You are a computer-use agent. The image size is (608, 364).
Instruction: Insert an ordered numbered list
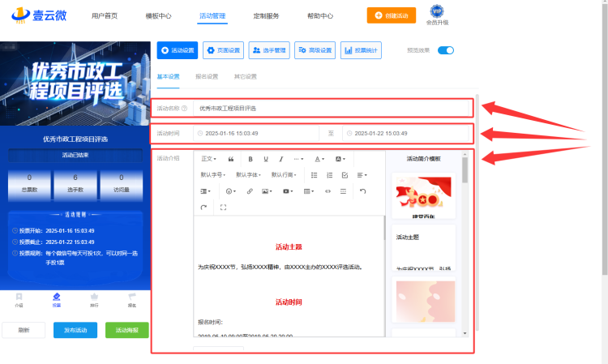coord(330,175)
